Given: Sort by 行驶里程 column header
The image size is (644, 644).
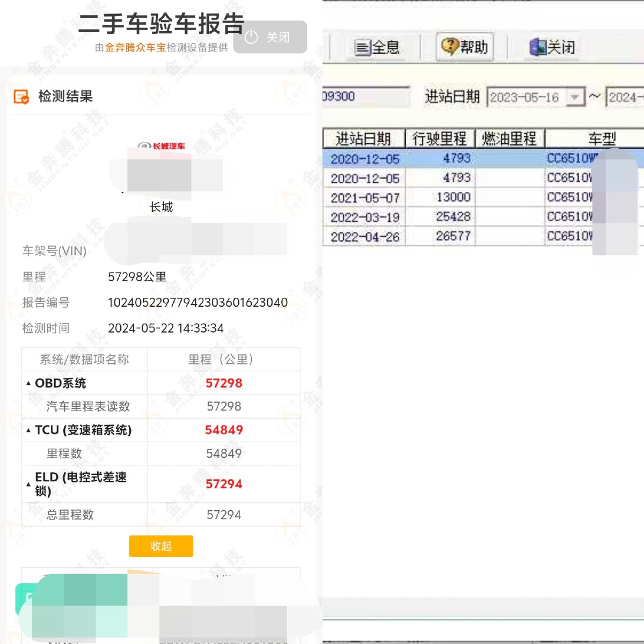Looking at the screenshot, I should click(440, 139).
